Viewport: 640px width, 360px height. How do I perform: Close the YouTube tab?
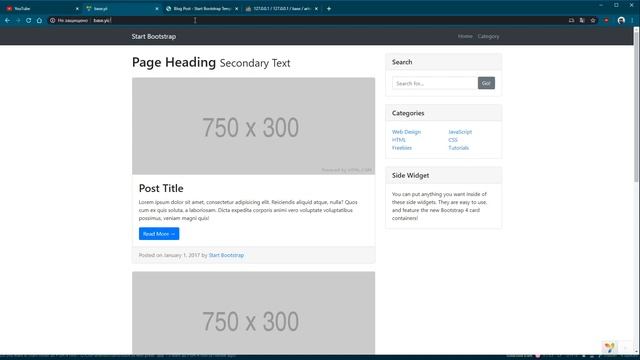77,9
